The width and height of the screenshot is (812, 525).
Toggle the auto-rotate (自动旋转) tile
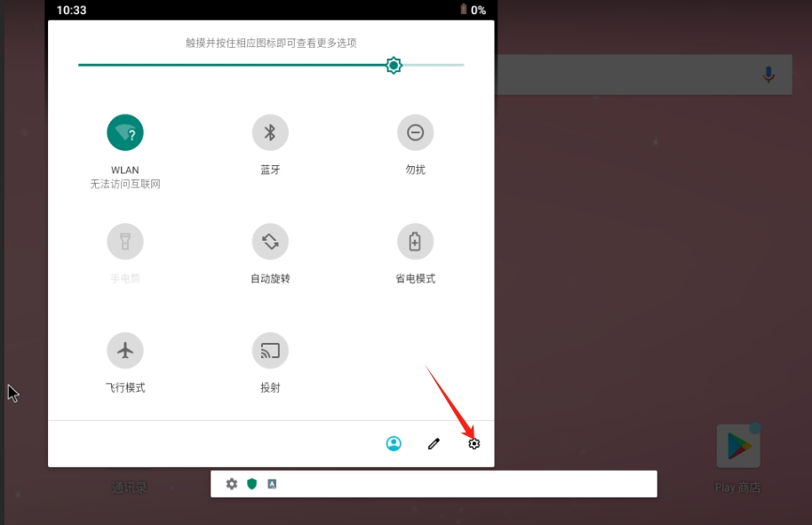point(270,242)
